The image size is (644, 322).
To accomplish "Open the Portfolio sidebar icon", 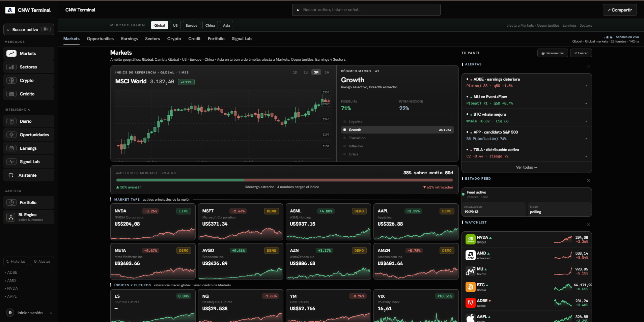I will click(11, 202).
